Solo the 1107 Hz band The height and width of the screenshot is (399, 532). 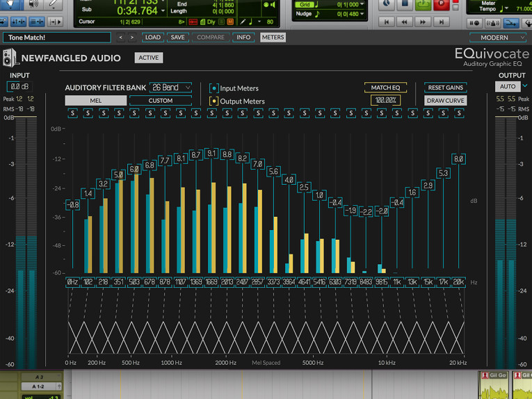pos(181,113)
